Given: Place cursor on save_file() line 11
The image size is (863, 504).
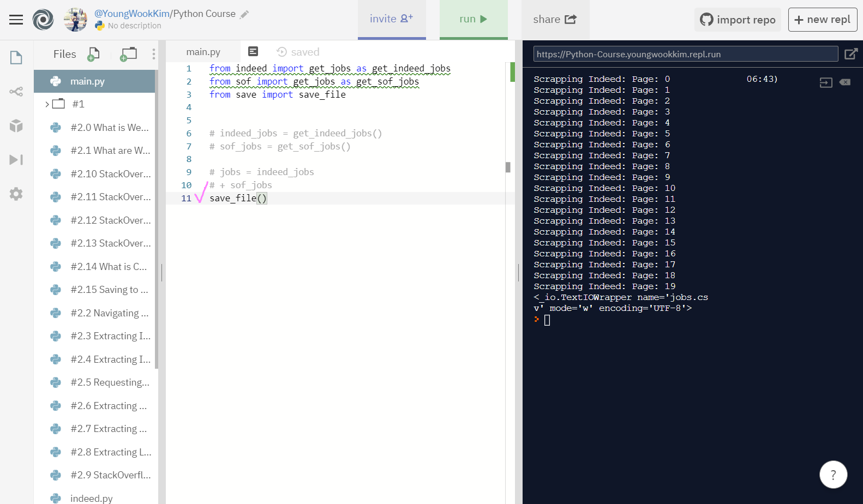Looking at the screenshot, I should click(238, 198).
